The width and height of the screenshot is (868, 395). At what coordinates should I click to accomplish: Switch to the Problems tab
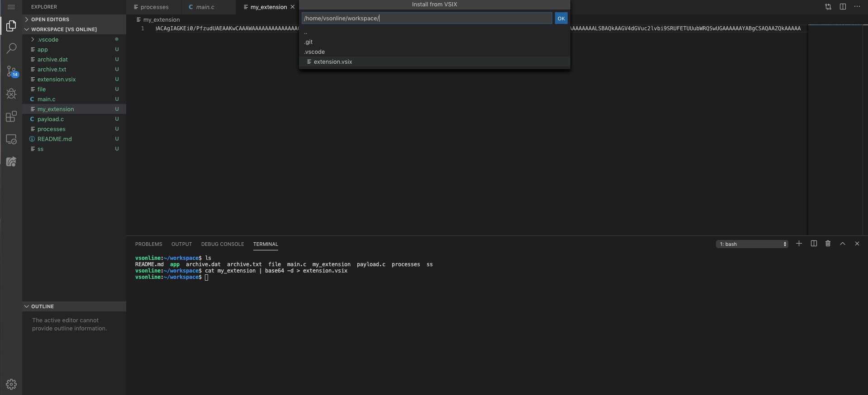click(148, 244)
